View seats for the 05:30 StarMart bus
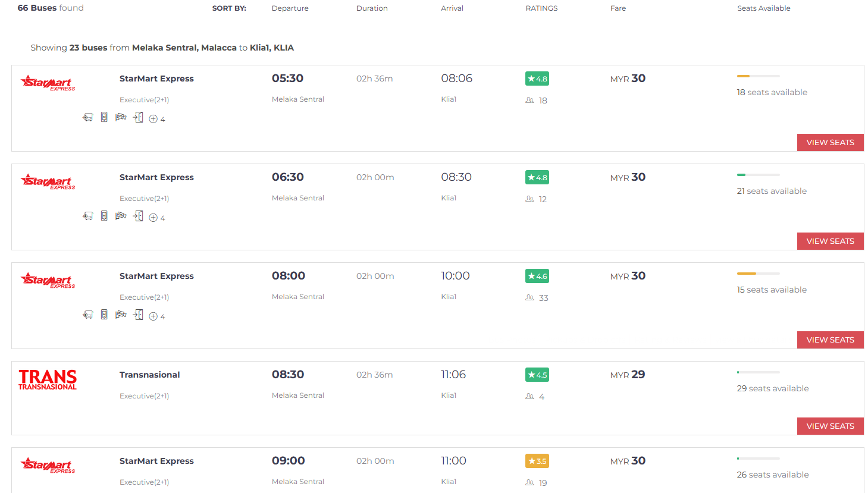The width and height of the screenshot is (868, 493). [830, 143]
